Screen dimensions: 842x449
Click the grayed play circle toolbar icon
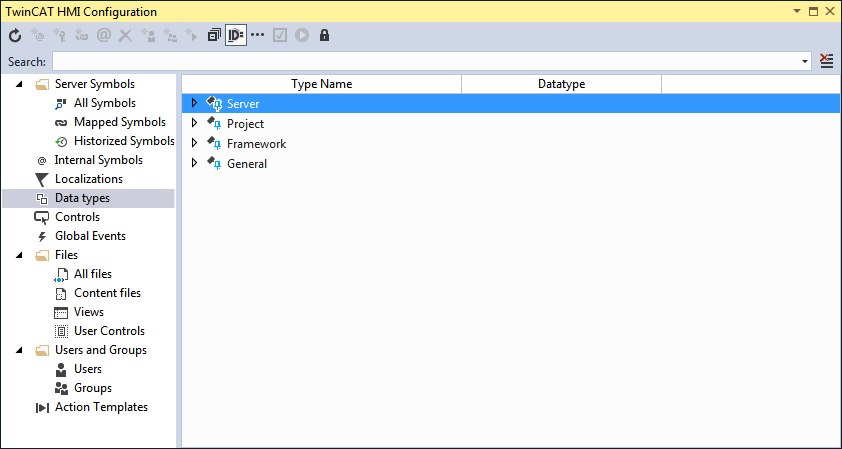point(302,36)
